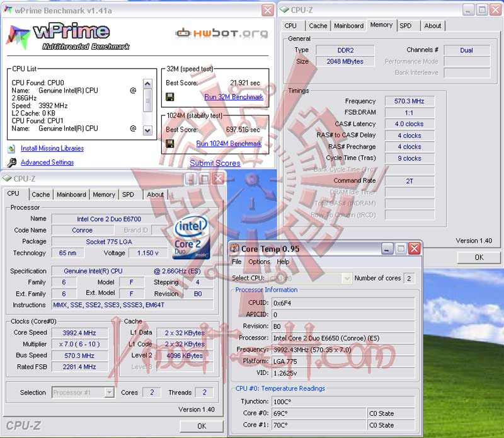504x438 pixels.
Task: Open the Processor #1 selection dropdown
Action: point(109,393)
